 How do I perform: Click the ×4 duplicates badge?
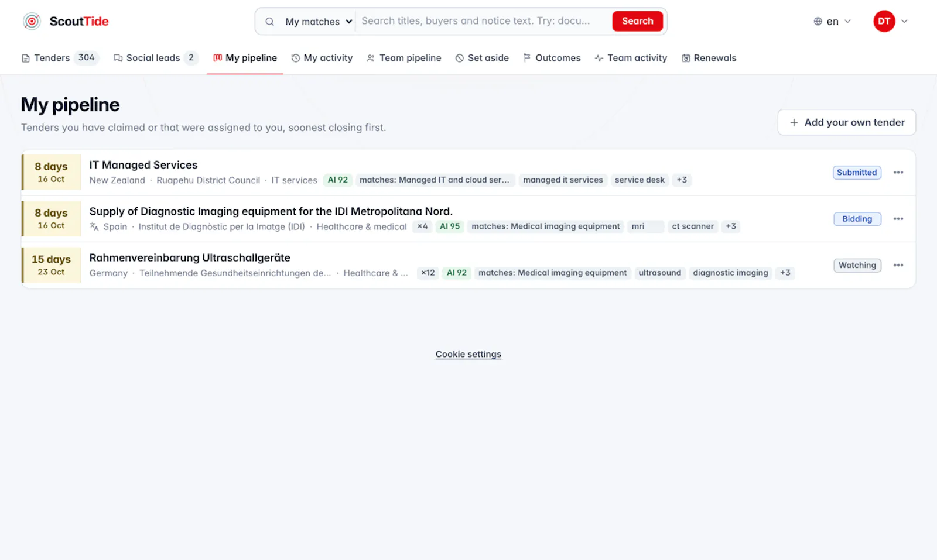422,226
